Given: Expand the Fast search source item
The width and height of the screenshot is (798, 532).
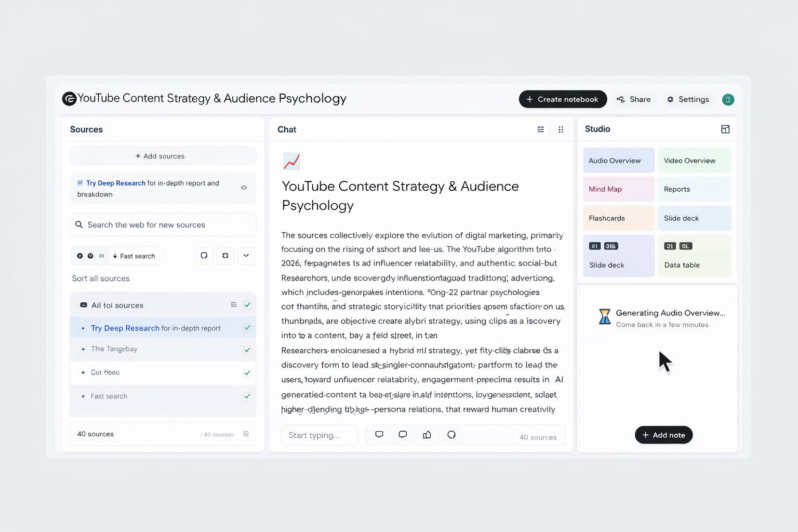Looking at the screenshot, I should [x=83, y=396].
